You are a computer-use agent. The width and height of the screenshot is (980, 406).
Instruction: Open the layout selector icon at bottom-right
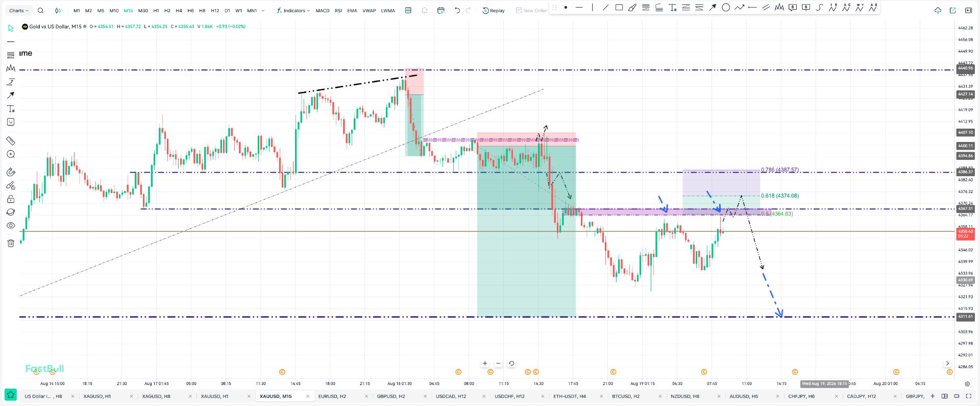945,396
